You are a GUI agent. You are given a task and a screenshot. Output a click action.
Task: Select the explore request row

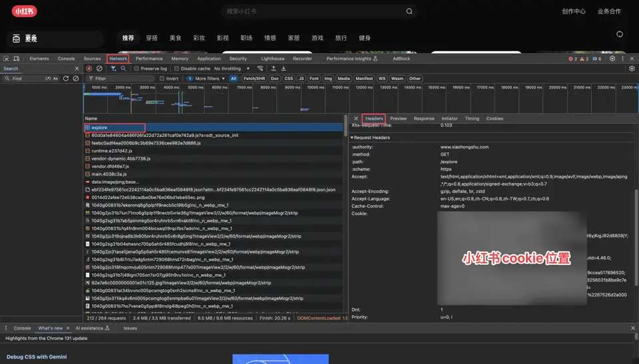click(213, 128)
